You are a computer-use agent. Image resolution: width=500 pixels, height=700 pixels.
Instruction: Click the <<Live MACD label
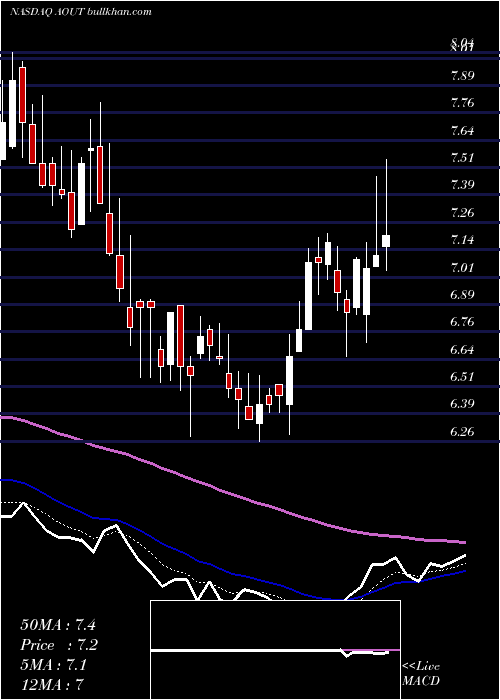(421, 673)
